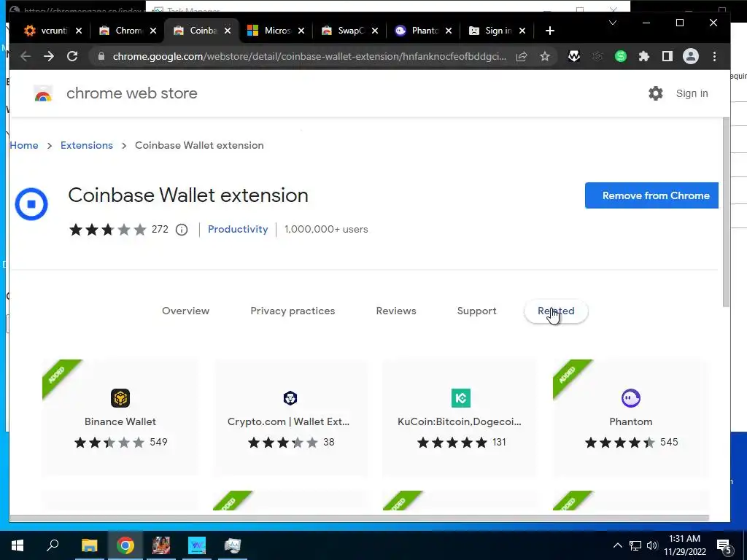The height and width of the screenshot is (560, 747).
Task: Reload the current page
Action: [x=72, y=56]
